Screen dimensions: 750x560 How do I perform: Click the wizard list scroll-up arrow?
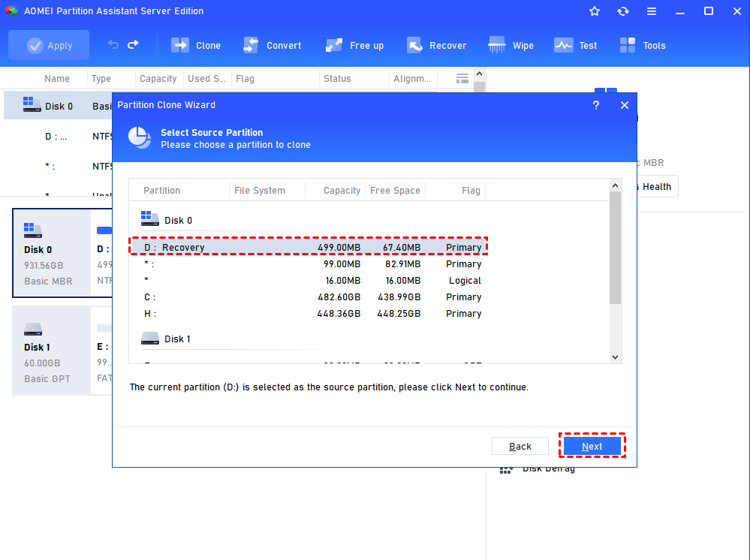click(x=615, y=185)
